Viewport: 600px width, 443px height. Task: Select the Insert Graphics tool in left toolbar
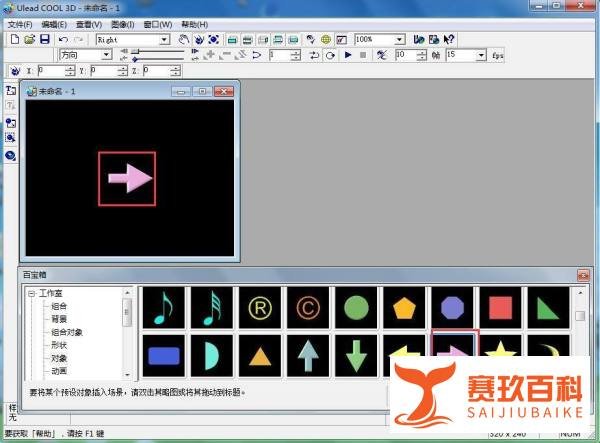pos(11,123)
